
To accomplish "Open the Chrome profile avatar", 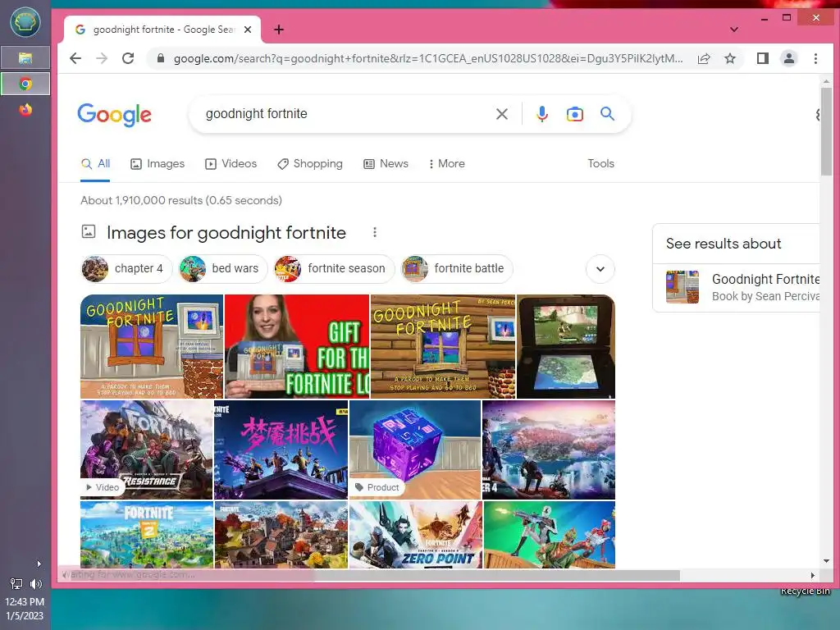I will coord(789,58).
